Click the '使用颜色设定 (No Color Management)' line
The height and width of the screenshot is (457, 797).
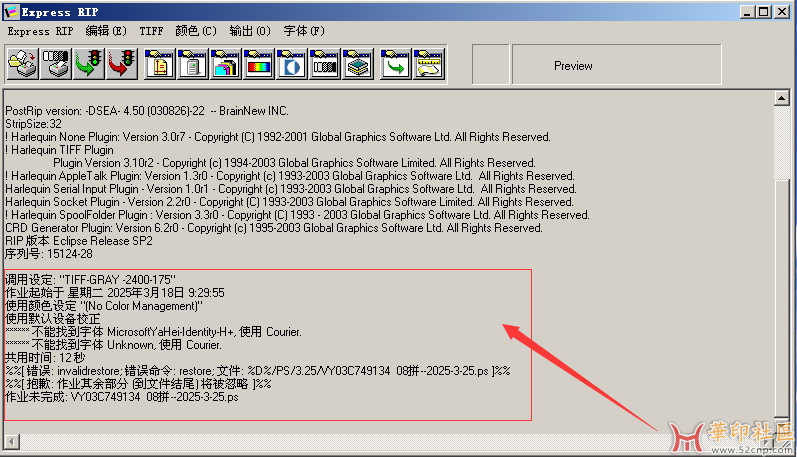pyautogui.click(x=104, y=306)
